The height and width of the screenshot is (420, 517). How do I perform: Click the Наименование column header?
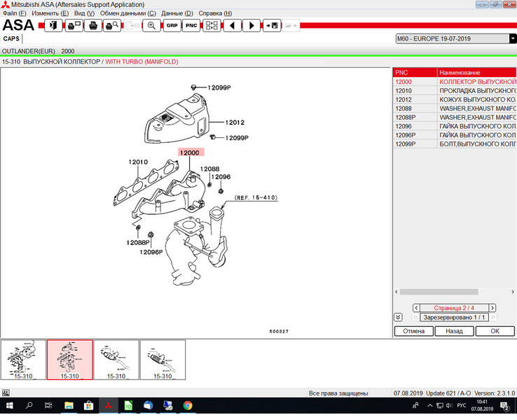pyautogui.click(x=477, y=73)
